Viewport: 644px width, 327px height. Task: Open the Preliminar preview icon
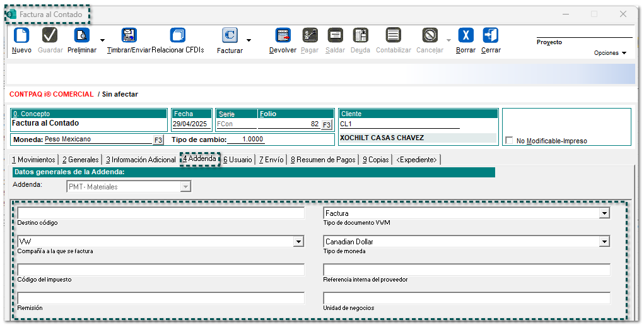[82, 35]
